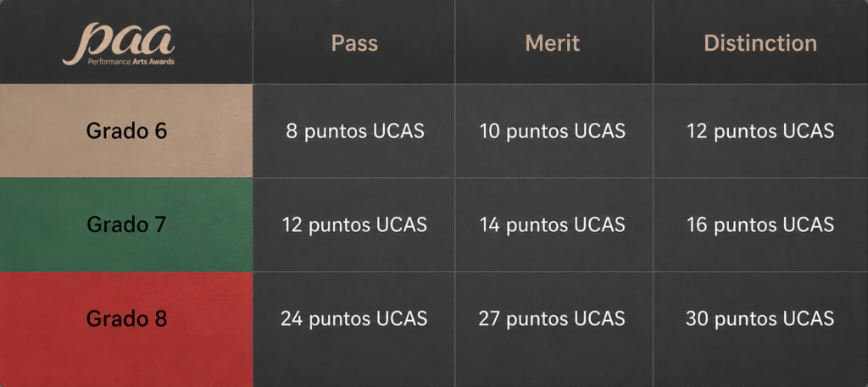Click the beige Grado 6 row label
The height and width of the screenshot is (387, 868).
point(126,131)
